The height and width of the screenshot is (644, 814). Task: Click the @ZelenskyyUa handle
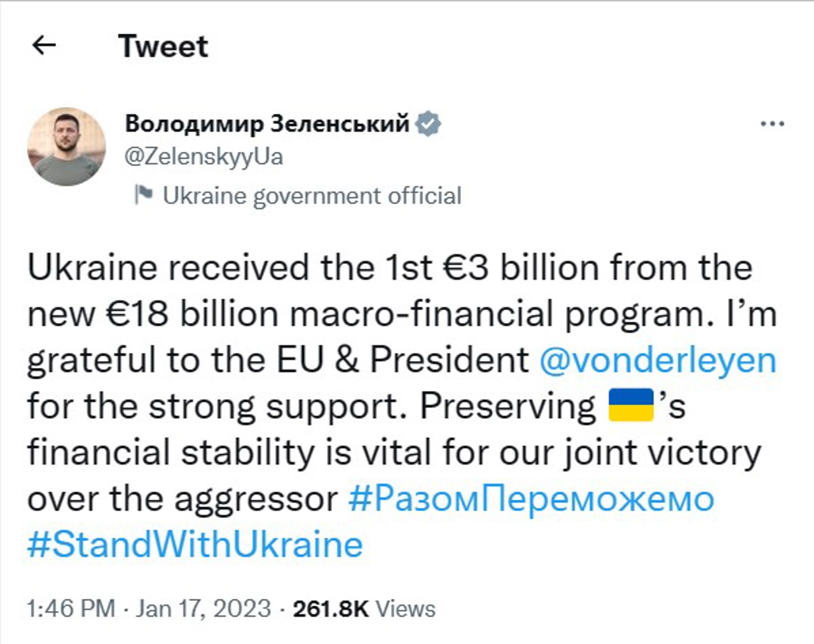(x=204, y=156)
